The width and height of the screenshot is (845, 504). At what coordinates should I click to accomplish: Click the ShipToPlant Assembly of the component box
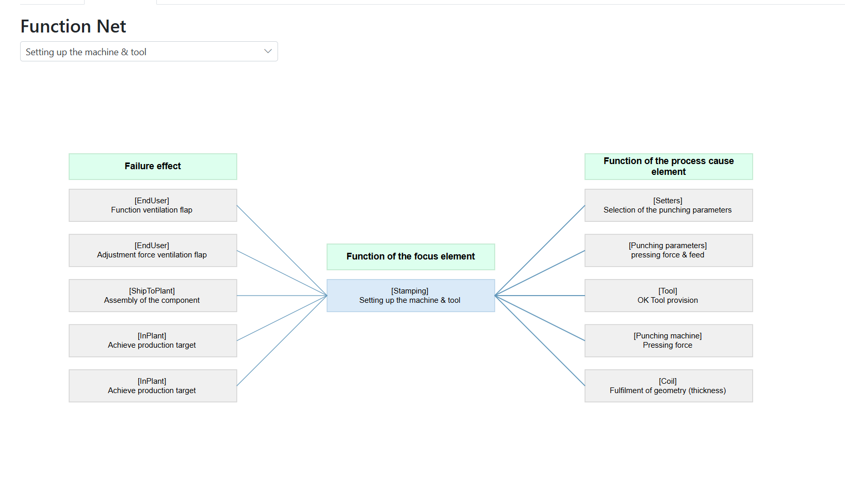(152, 295)
